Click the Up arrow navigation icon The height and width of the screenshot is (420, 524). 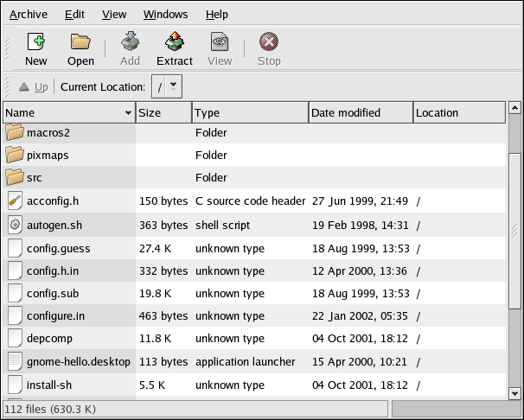(24, 87)
